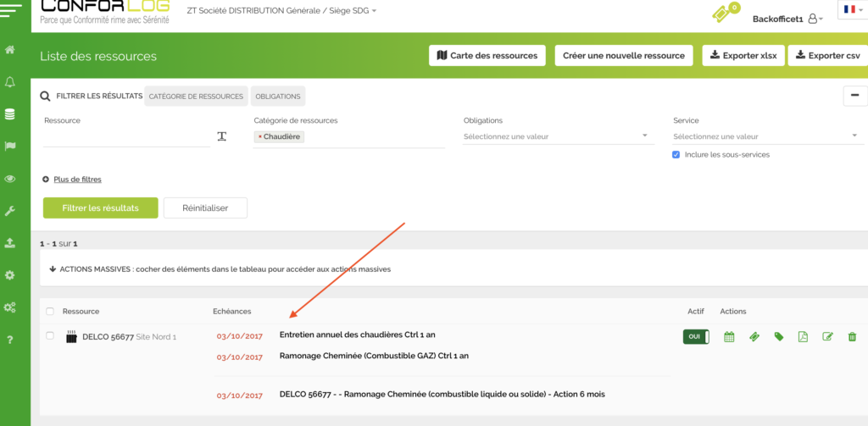Image resolution: width=868 pixels, height=426 pixels.
Task: Click the database icon in sidebar
Action: (x=10, y=113)
